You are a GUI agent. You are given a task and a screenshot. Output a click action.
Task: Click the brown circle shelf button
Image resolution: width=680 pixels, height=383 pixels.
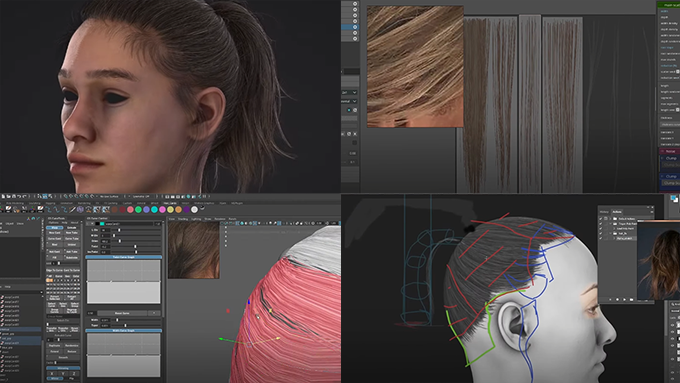[114, 210]
